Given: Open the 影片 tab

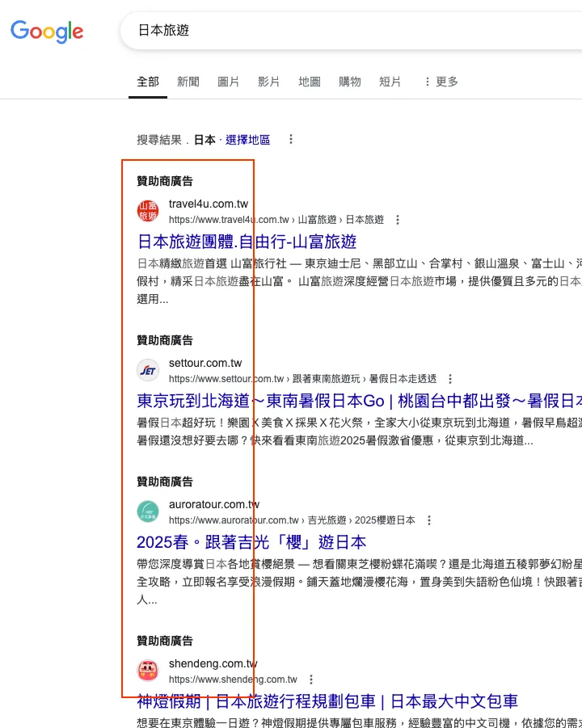Looking at the screenshot, I should point(269,82).
